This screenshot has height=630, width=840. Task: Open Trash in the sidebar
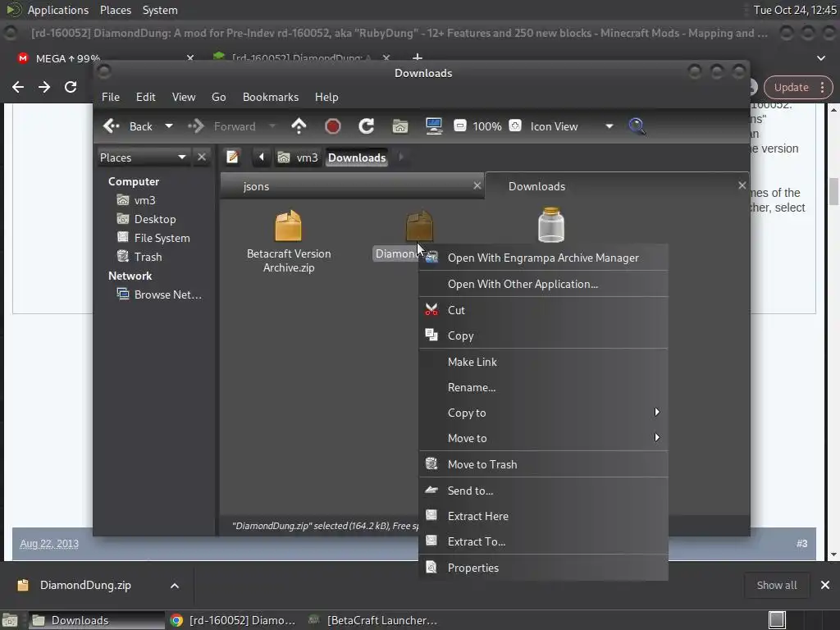(x=139, y=257)
